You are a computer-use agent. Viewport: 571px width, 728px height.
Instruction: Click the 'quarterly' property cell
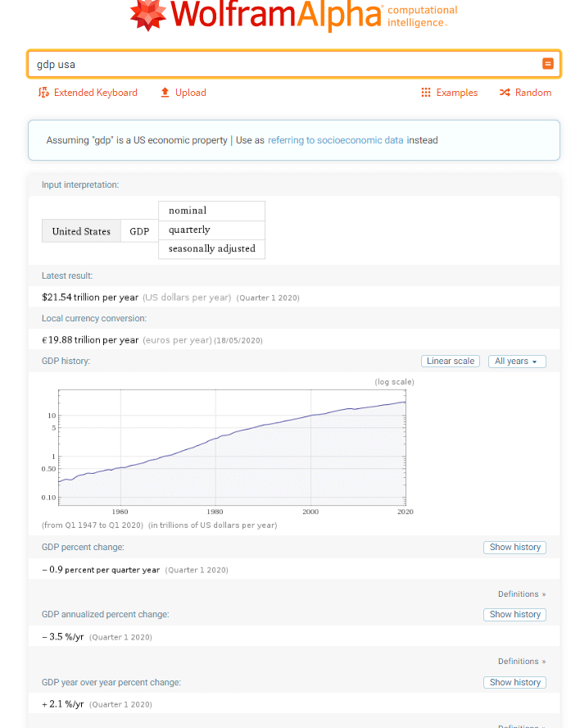click(211, 230)
